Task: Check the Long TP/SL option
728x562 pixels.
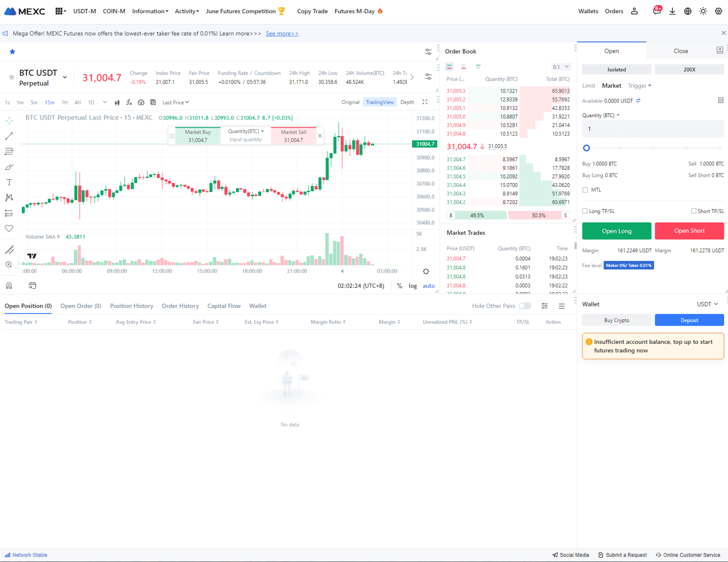Action: [585, 211]
